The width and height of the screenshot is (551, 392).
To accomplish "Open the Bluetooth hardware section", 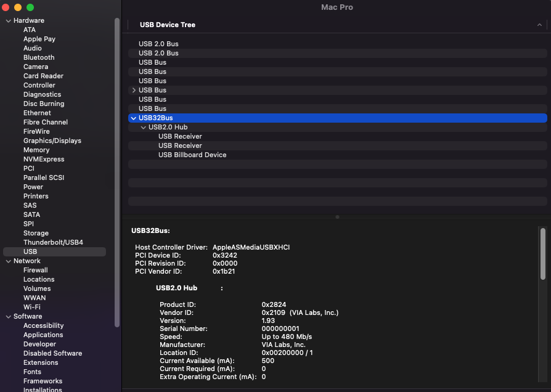I will click(39, 57).
